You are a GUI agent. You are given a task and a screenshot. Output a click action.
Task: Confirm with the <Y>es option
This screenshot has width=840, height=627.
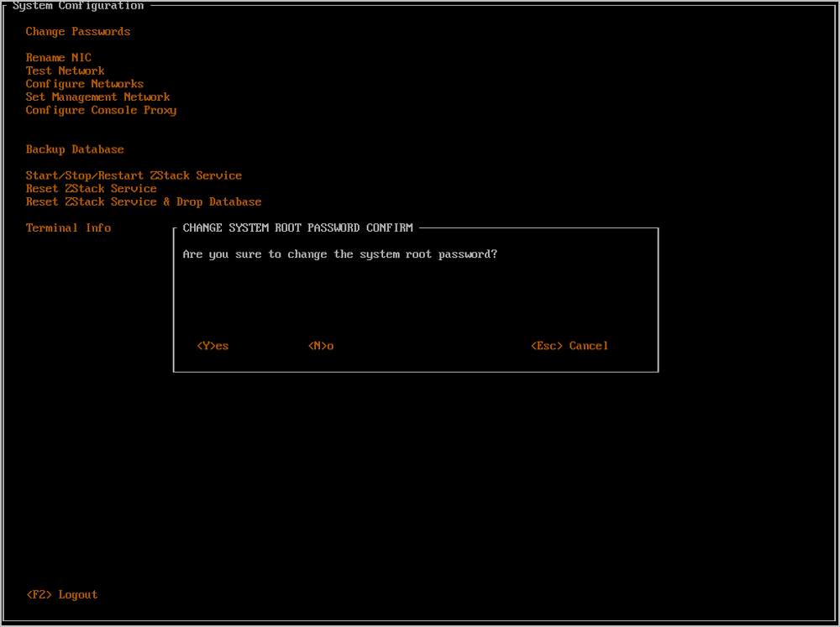pyautogui.click(x=213, y=346)
